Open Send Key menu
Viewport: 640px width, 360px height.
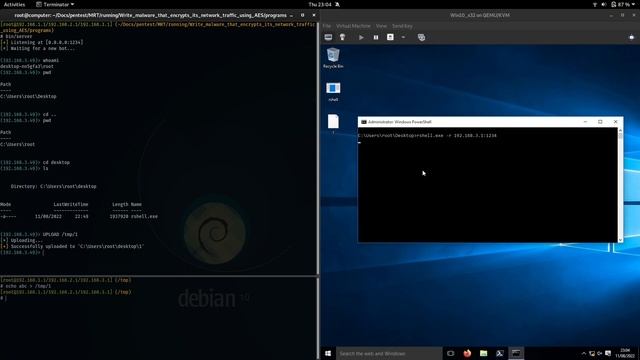(402, 26)
